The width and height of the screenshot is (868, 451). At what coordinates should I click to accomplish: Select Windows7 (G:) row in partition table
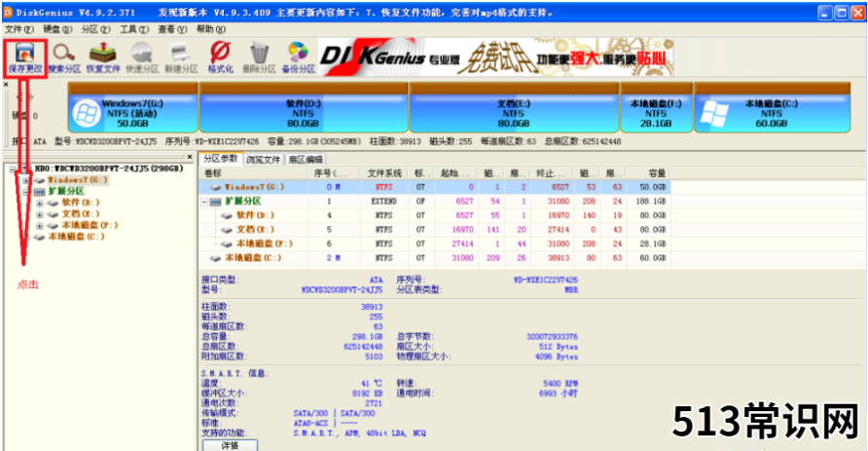(435, 187)
